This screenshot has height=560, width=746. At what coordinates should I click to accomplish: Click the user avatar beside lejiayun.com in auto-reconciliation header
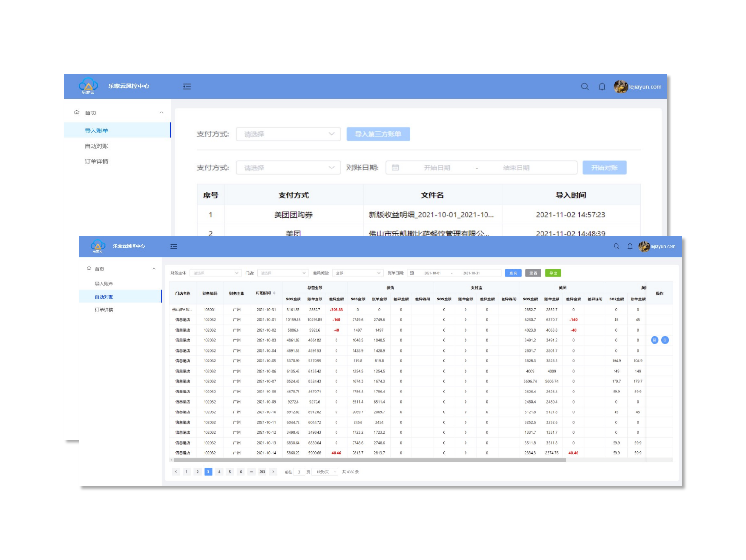coord(644,246)
